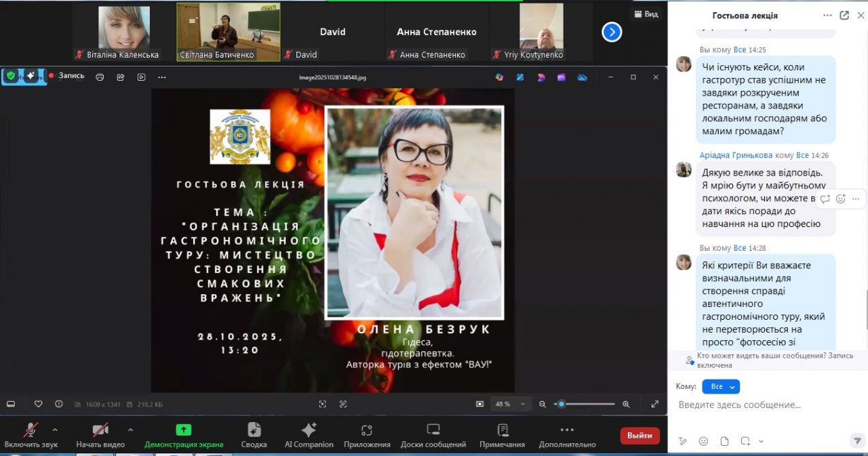868x456 pixels.
Task: Click the red Выйти (Leave) button
Action: point(639,436)
